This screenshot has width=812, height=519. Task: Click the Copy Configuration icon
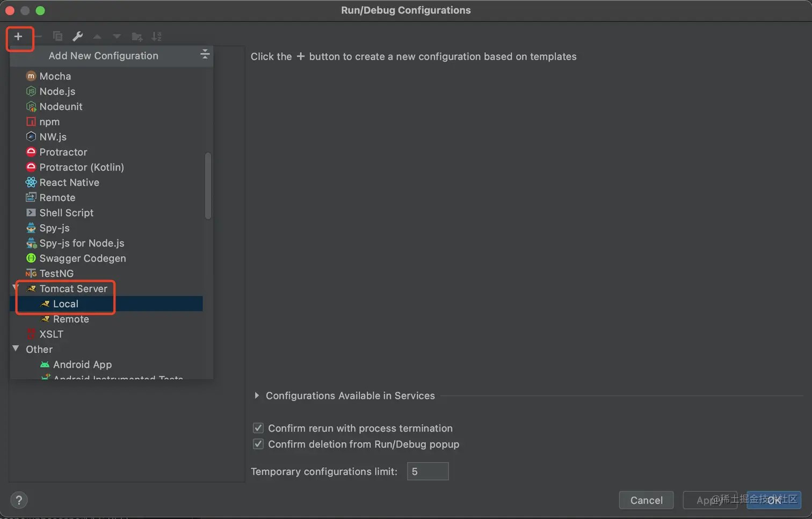57,36
